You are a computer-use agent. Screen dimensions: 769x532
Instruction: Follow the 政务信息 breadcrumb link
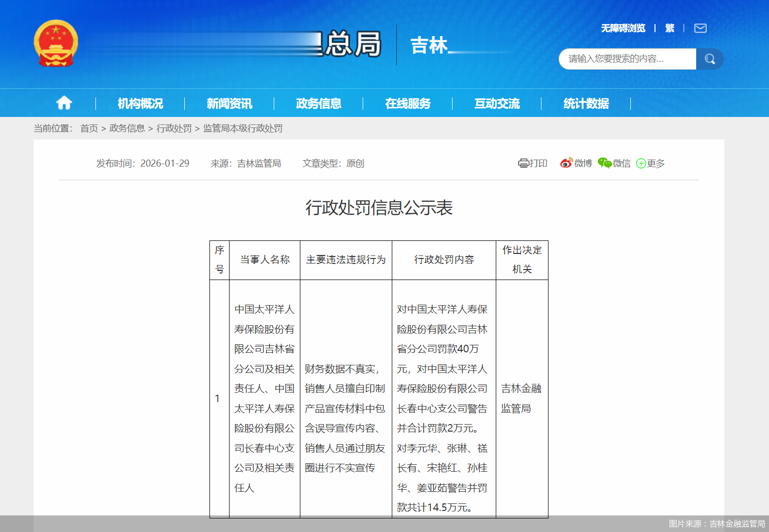tap(127, 128)
